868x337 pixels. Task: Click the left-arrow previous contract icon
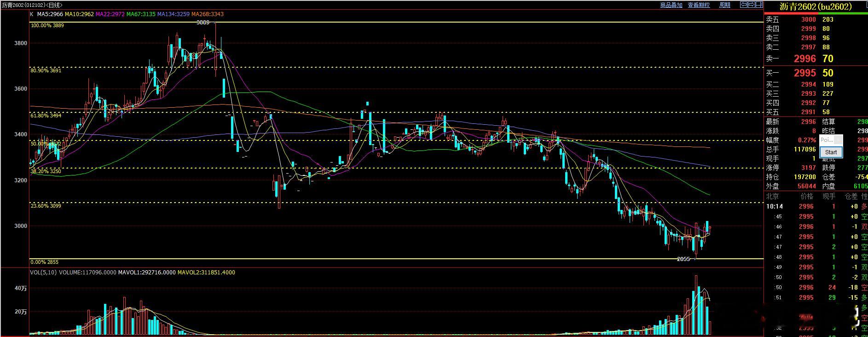743,5
